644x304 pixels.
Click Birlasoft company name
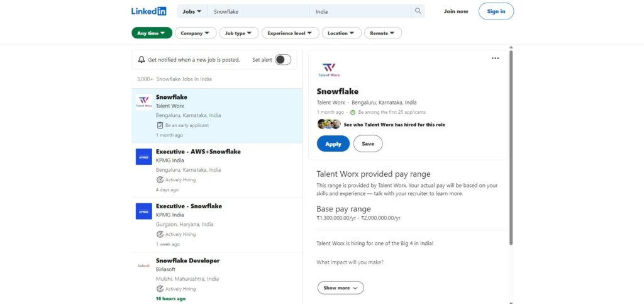point(165,269)
